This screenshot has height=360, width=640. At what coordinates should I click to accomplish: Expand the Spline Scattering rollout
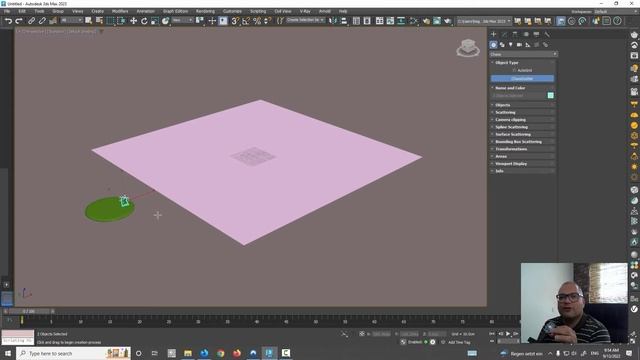click(523, 127)
